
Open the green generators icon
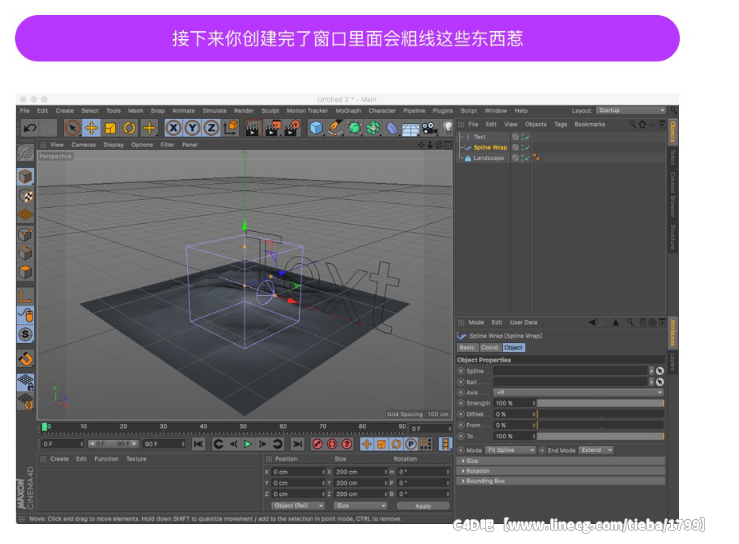tap(354, 128)
